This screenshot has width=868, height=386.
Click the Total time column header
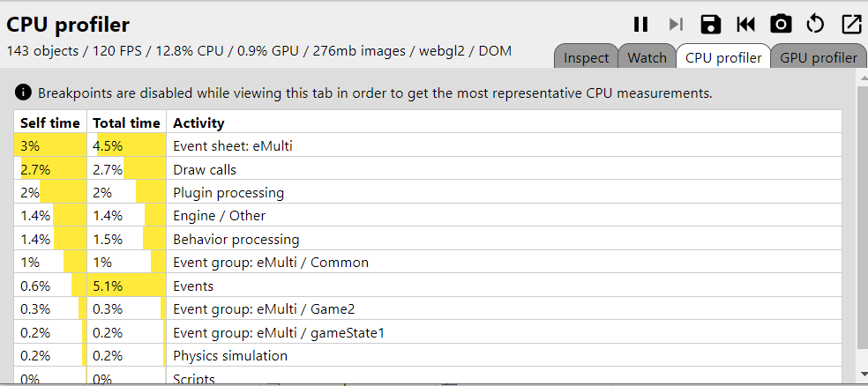126,122
